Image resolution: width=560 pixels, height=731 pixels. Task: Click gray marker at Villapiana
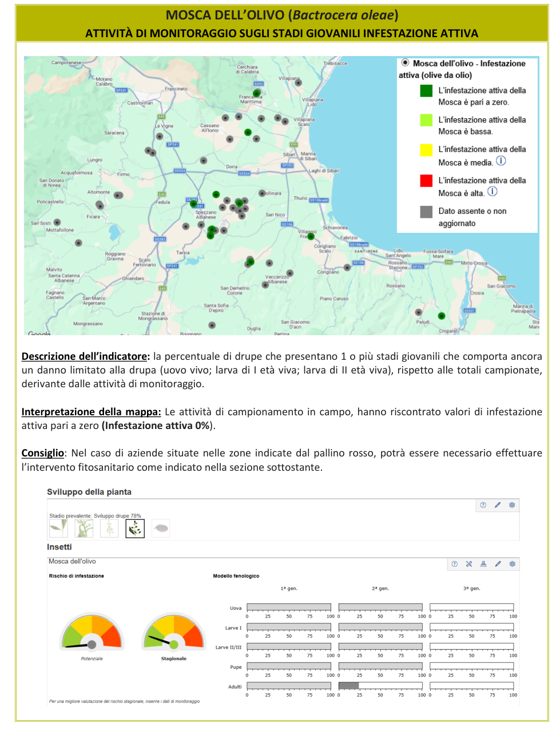298,83
